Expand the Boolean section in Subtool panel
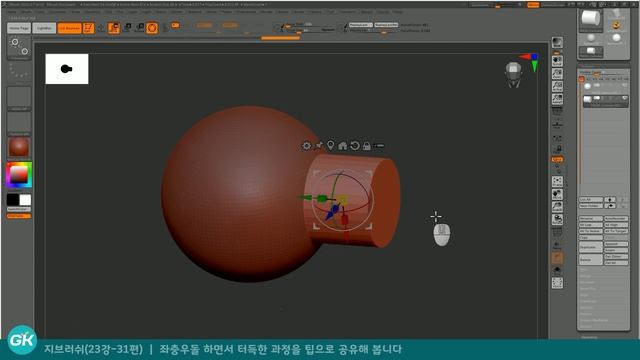 point(587,282)
